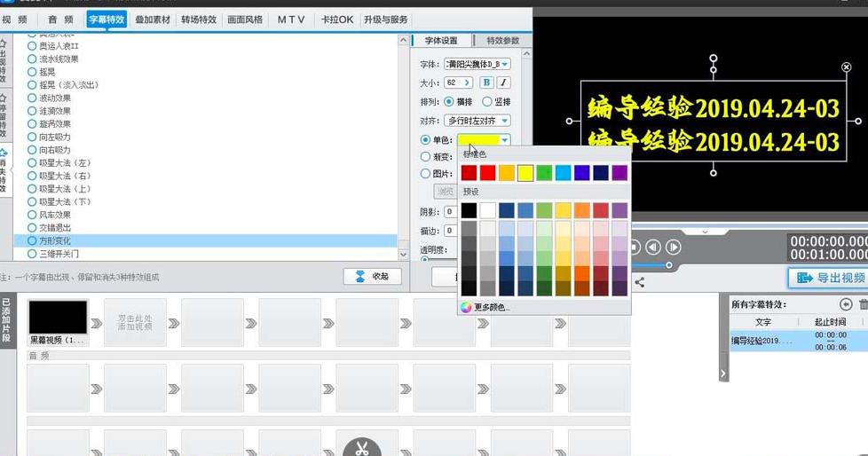868x456 pixels.
Task: Step to the next frame
Action: (x=674, y=247)
